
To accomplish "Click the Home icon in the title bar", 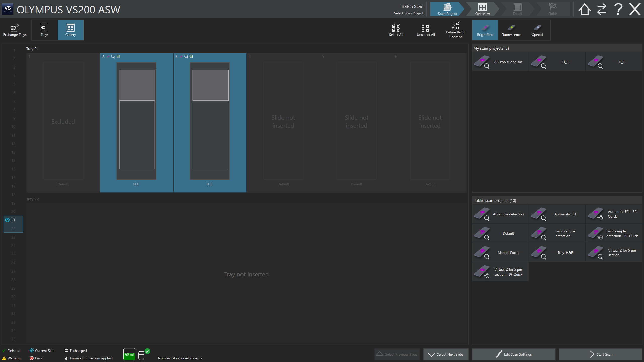I will 584,9.
